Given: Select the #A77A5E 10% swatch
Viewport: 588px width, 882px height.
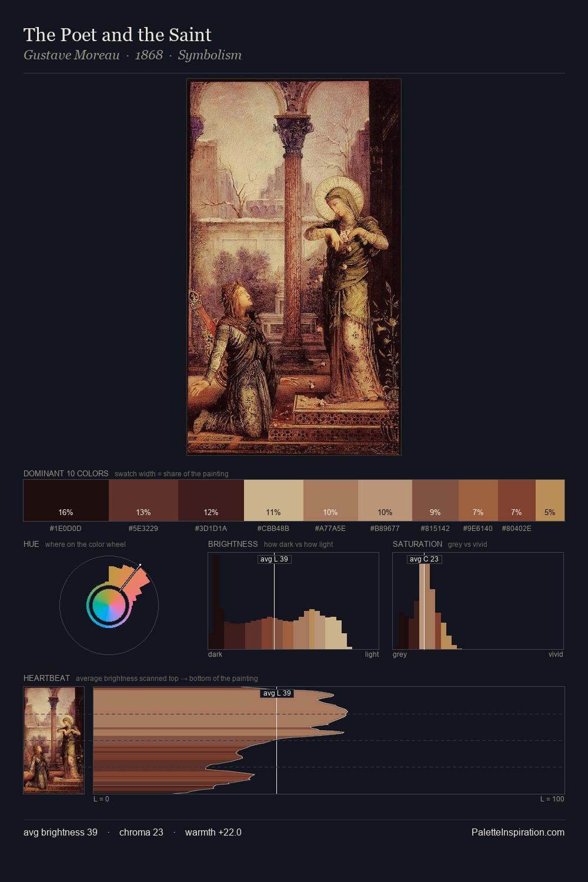Looking at the screenshot, I should pyautogui.click(x=330, y=500).
